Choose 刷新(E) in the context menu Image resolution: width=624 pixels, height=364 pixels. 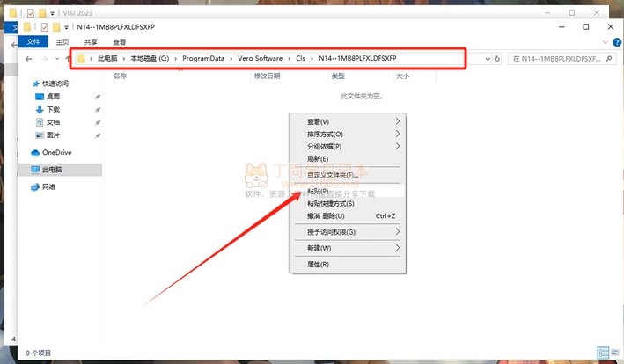(x=348, y=159)
